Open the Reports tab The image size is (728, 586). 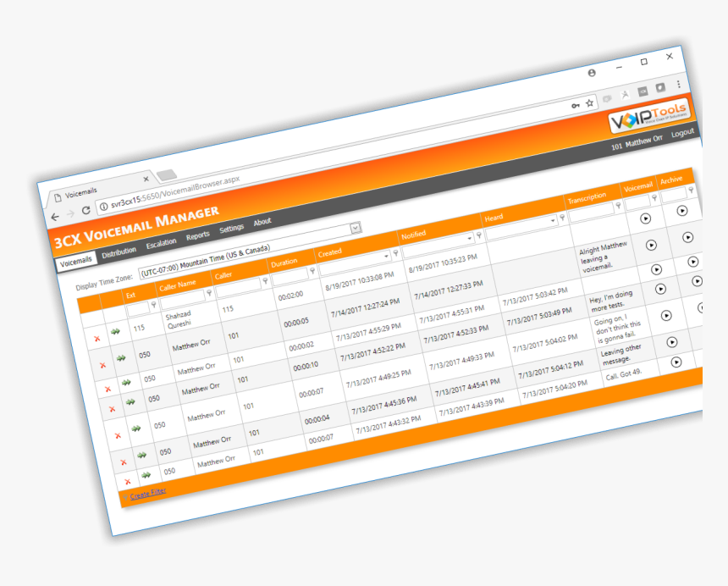pos(198,235)
